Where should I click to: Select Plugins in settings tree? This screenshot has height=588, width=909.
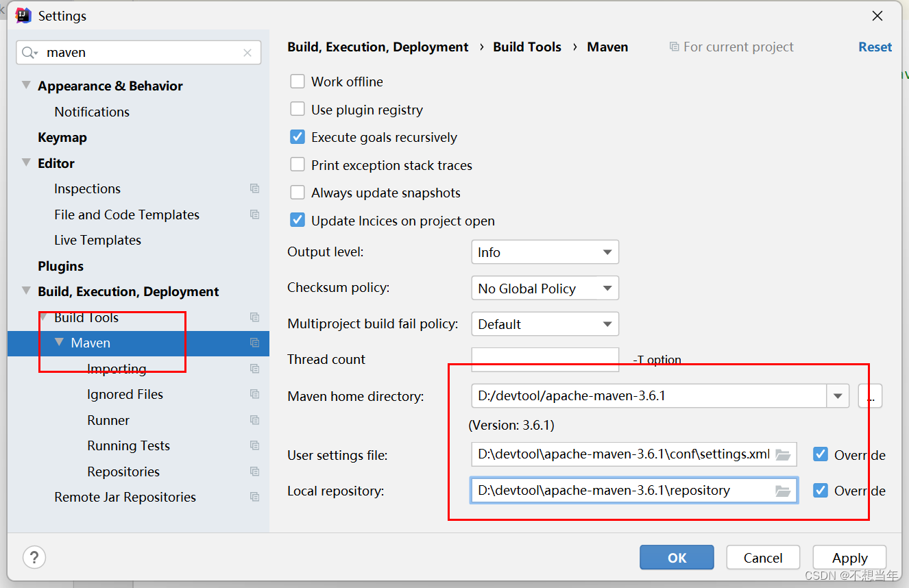(x=60, y=266)
